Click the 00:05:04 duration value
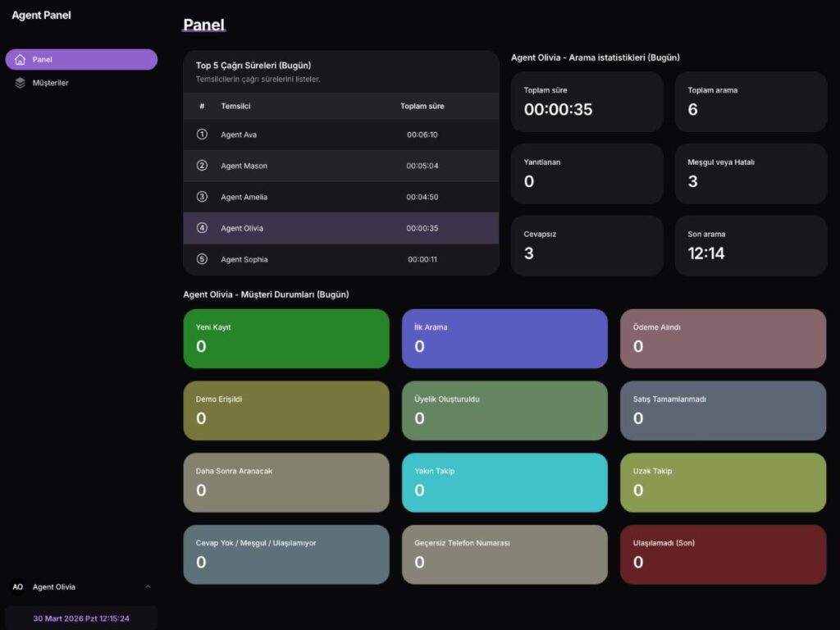Screen dimensions: 840x630 422,166
